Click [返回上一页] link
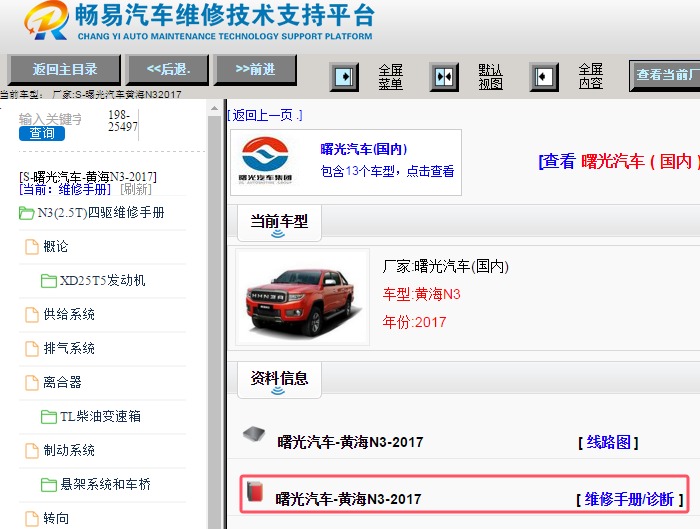Viewport: 700px width, 529px height. coord(265,116)
